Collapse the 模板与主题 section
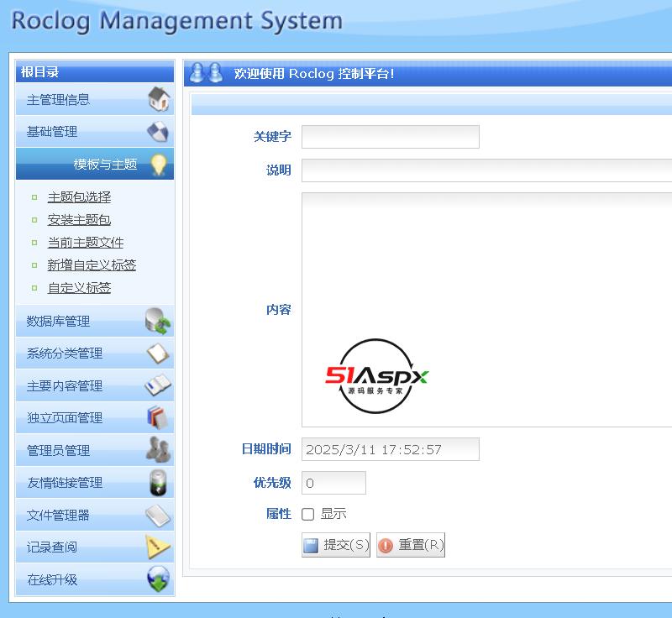Image resolution: width=672 pixels, height=618 pixels. click(95, 164)
